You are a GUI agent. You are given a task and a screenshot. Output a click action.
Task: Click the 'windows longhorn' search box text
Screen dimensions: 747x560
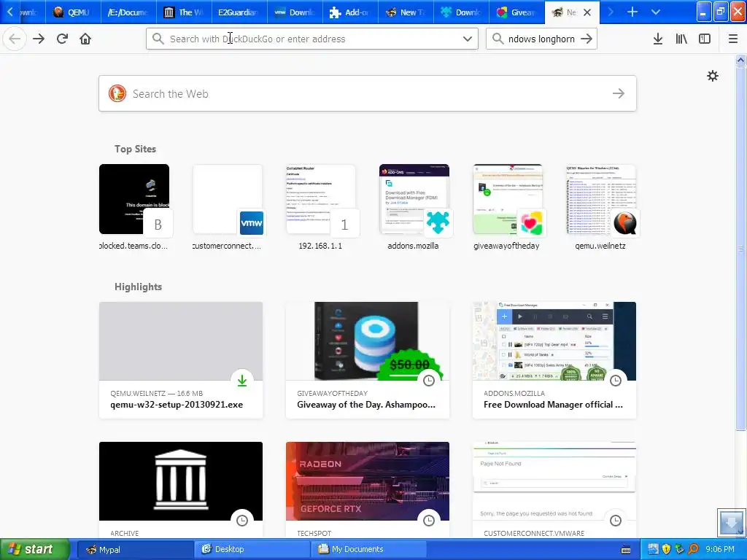541,39
